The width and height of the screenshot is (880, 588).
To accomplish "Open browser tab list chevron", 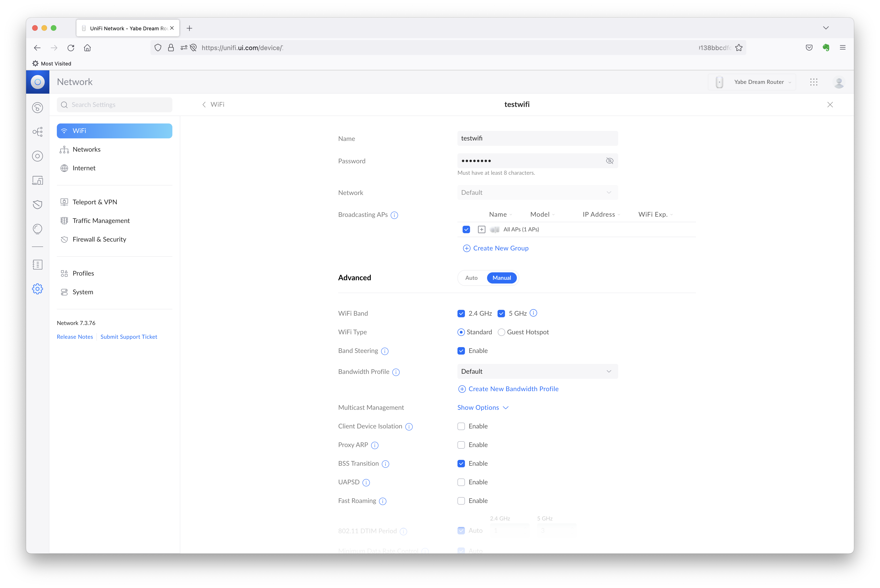I will [x=826, y=28].
